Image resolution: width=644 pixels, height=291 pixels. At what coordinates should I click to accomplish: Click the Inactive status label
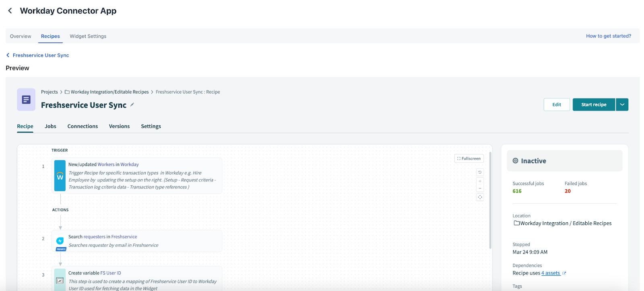533,161
